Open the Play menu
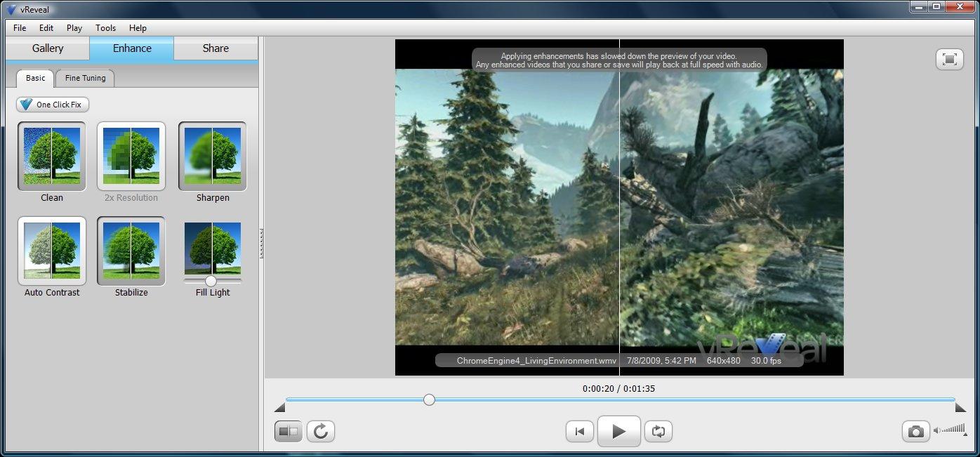This screenshot has height=457, width=980. (74, 28)
